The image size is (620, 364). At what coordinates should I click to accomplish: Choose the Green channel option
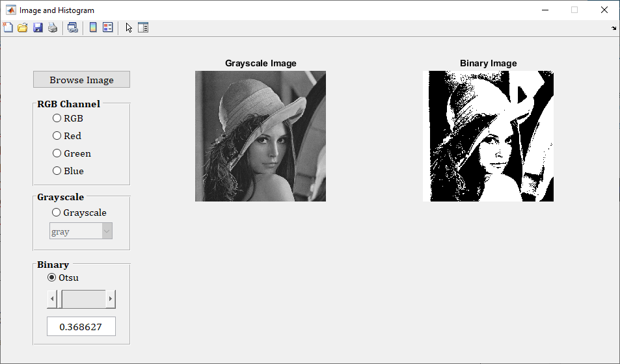point(57,153)
